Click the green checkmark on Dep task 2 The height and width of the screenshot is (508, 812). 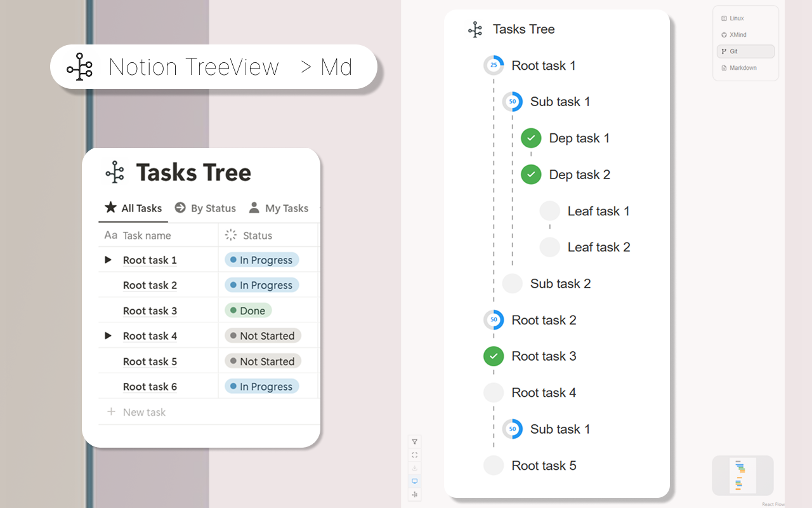pyautogui.click(x=531, y=174)
